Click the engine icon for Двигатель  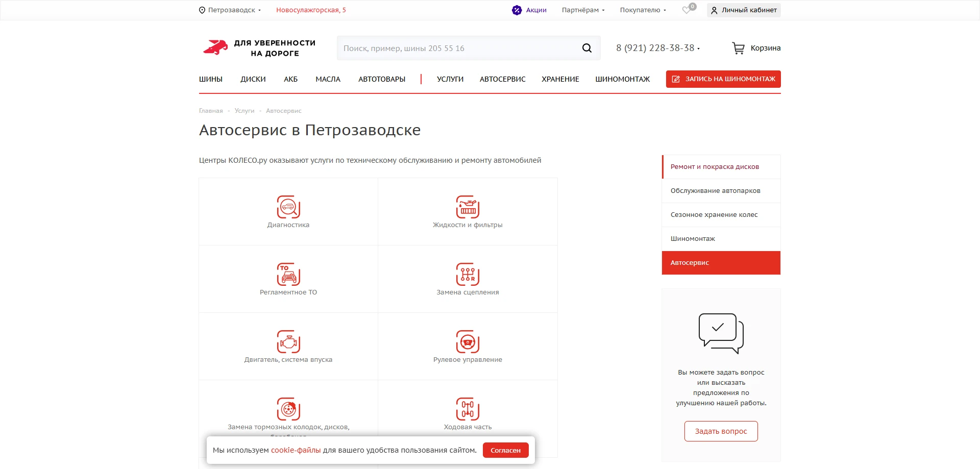point(288,341)
